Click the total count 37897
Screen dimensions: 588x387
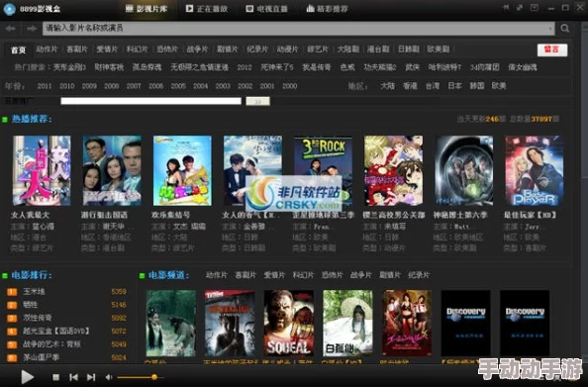[x=541, y=119]
